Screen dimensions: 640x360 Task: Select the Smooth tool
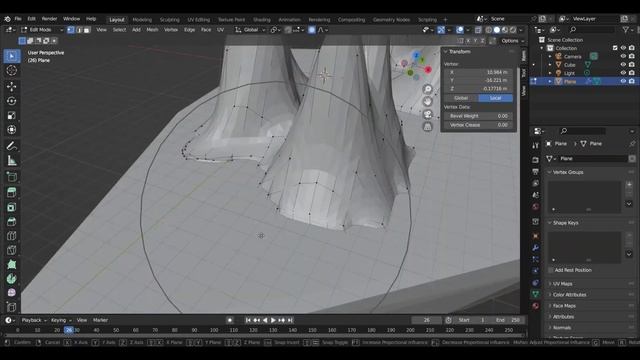[x=12, y=293]
